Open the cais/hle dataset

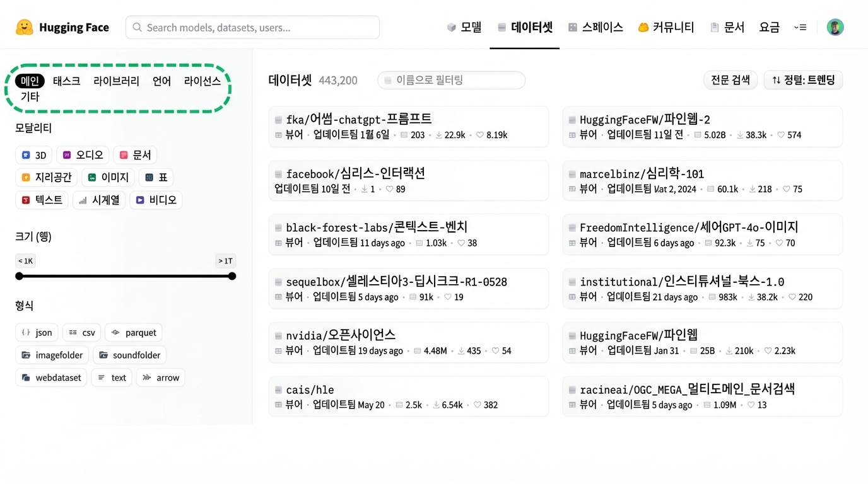point(409,396)
